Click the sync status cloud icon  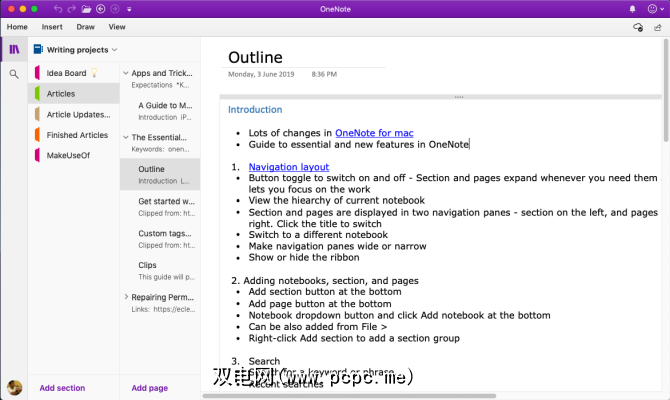638,27
